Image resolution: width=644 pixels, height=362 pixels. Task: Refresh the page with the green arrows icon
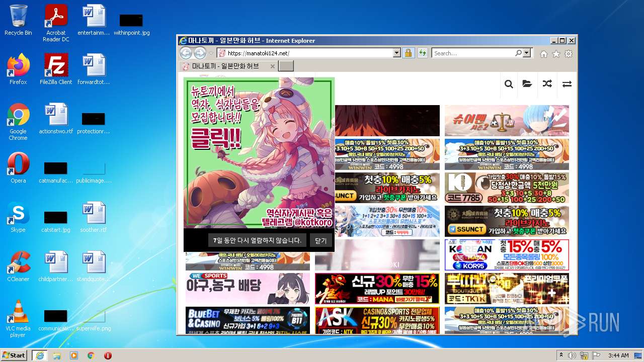click(x=422, y=53)
